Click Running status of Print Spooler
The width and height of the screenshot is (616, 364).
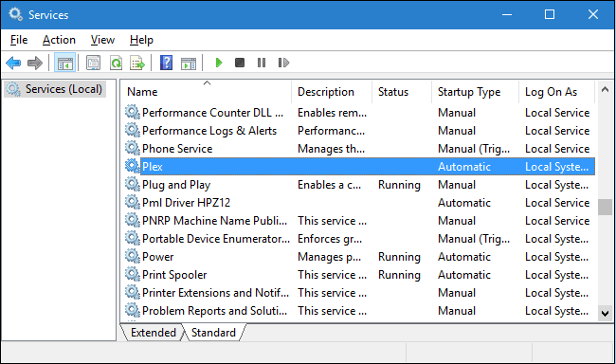(x=399, y=275)
